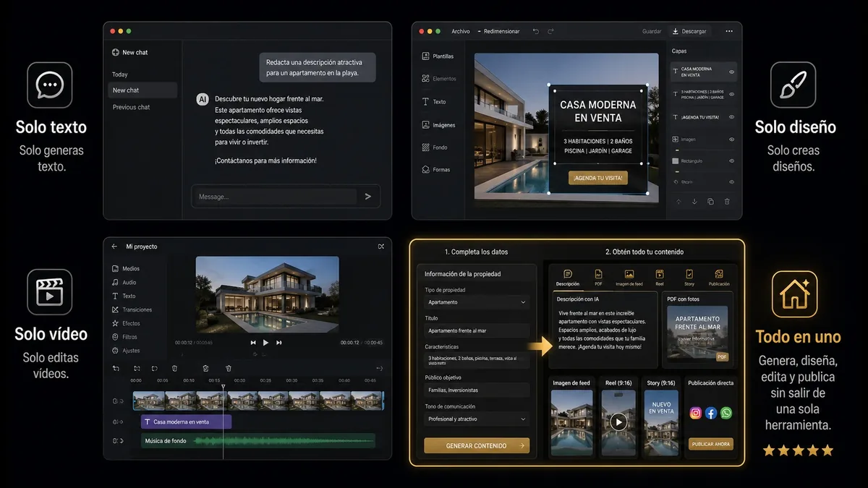Toggle visibility of the Rectángulo layer
The image size is (868, 488).
[x=731, y=161]
